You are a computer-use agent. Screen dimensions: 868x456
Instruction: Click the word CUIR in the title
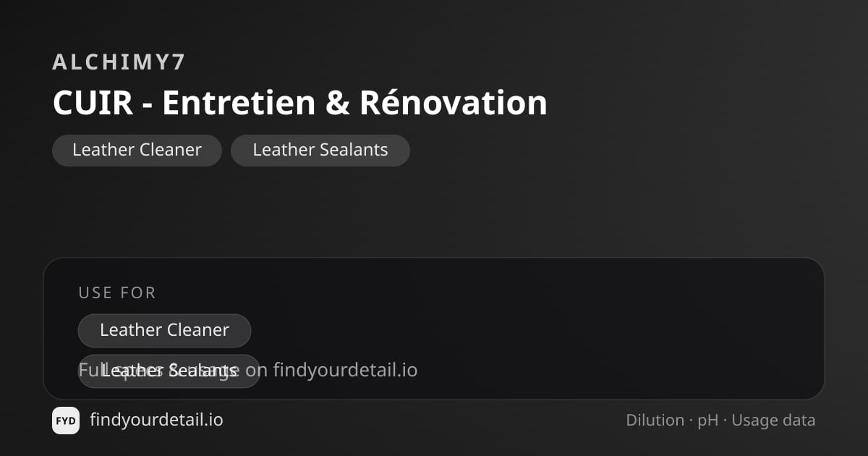(93, 103)
